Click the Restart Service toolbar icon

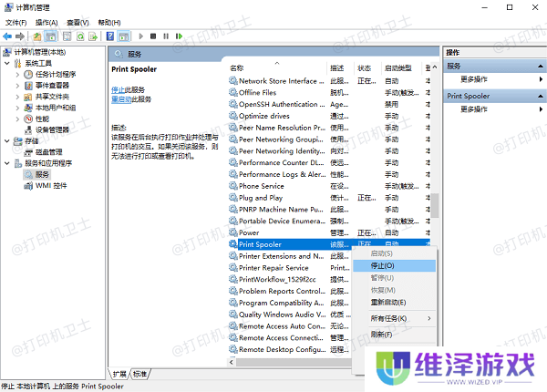[180, 36]
